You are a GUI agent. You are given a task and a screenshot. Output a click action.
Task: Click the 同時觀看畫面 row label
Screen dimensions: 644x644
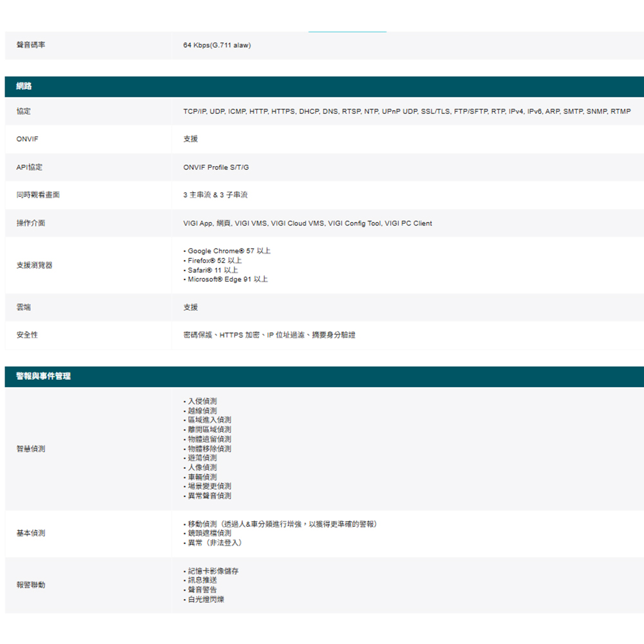pyautogui.click(x=38, y=194)
